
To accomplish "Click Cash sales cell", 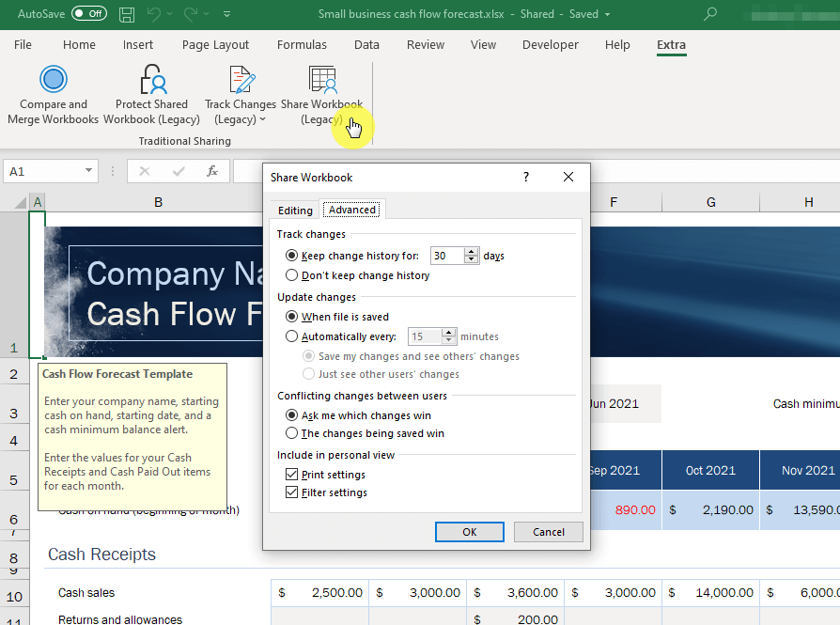I will 86,592.
